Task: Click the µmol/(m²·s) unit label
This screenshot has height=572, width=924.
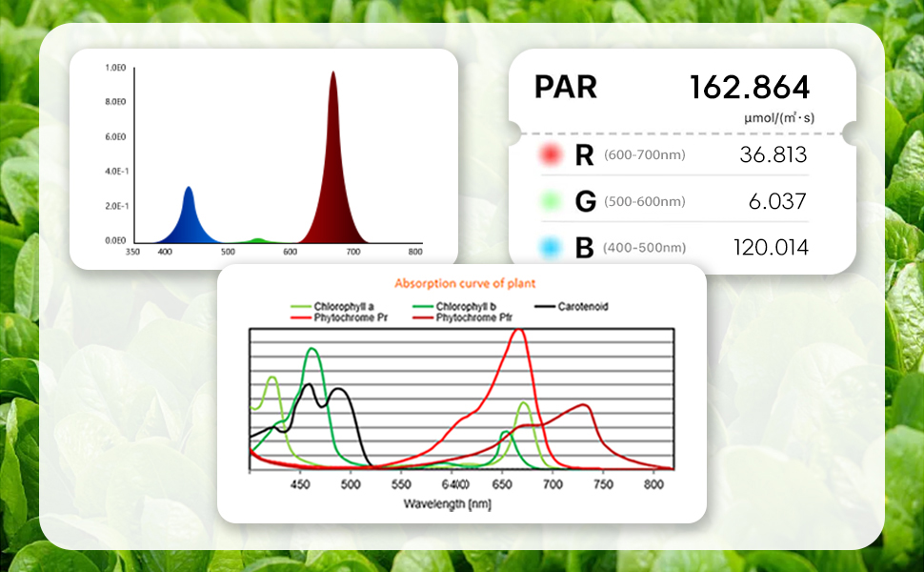Action: tap(779, 118)
